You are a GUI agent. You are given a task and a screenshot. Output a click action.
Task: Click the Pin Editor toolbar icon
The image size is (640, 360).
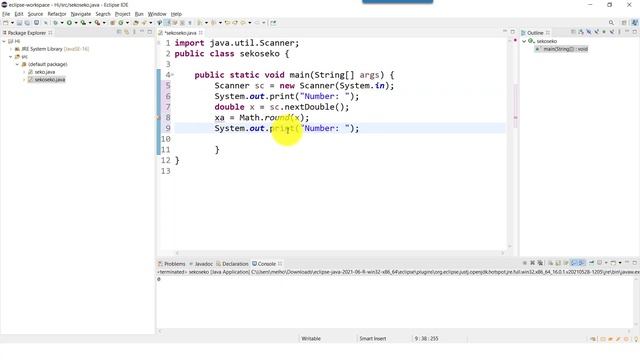point(273,23)
